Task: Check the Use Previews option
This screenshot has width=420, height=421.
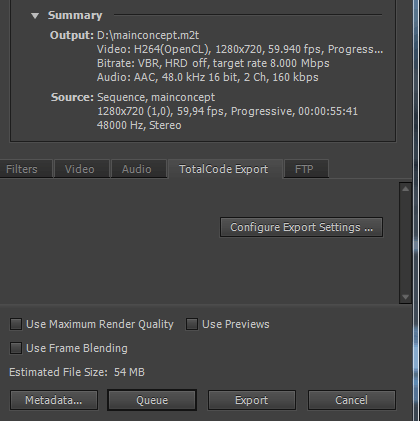Action: pyautogui.click(x=192, y=324)
